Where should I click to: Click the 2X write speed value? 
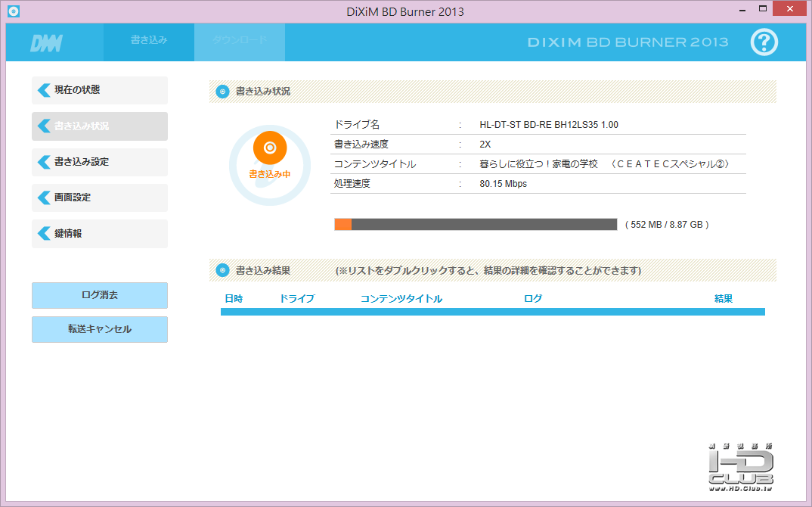point(485,145)
